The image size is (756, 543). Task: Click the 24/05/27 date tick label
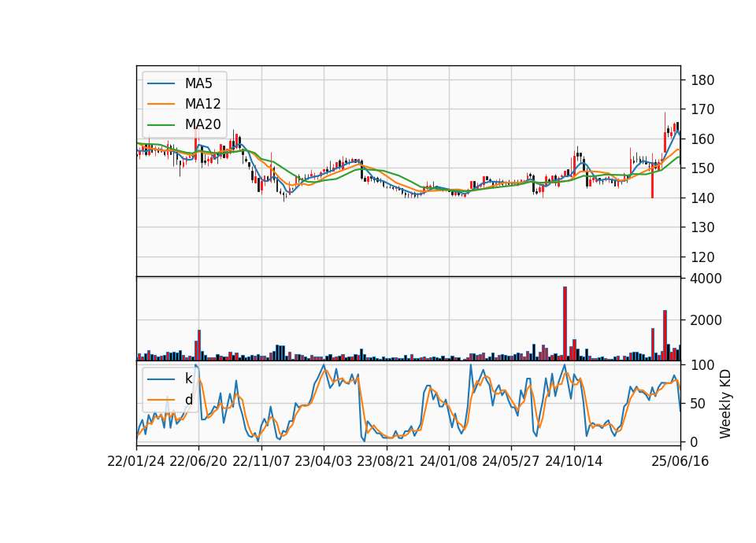coord(511,462)
